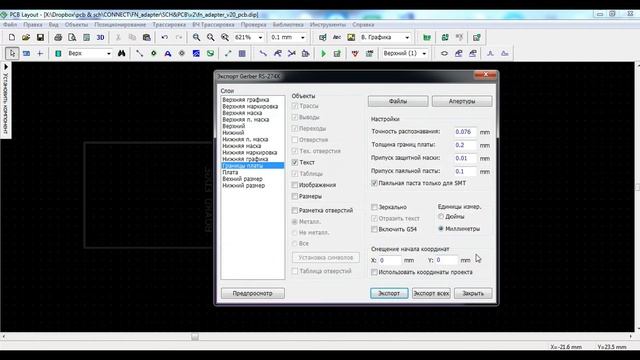This screenshot has height=360, width=640.
Task: Click the red triangle check icon
Action: tap(355, 53)
